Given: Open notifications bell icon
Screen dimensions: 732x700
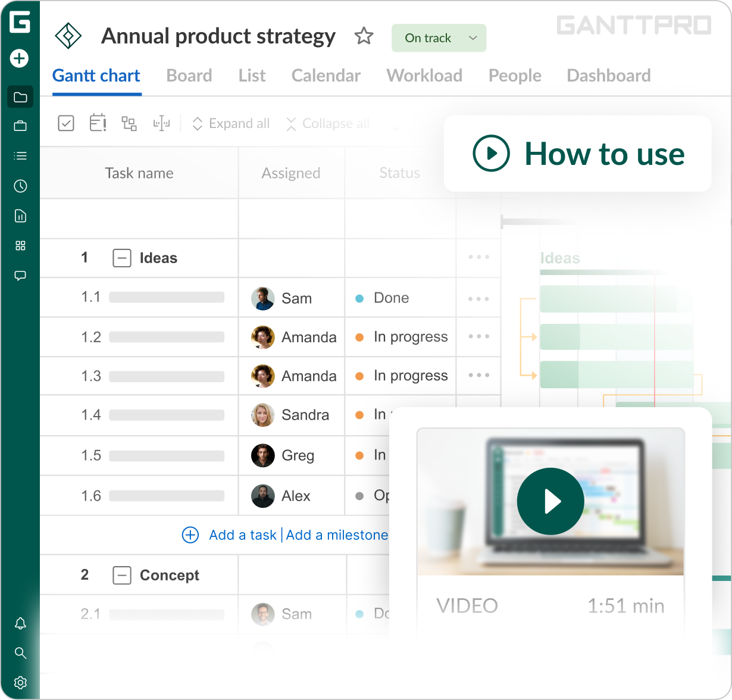Looking at the screenshot, I should point(20,623).
